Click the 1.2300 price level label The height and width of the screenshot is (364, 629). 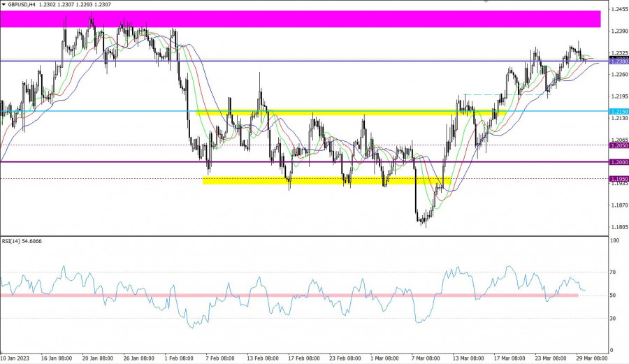point(619,61)
